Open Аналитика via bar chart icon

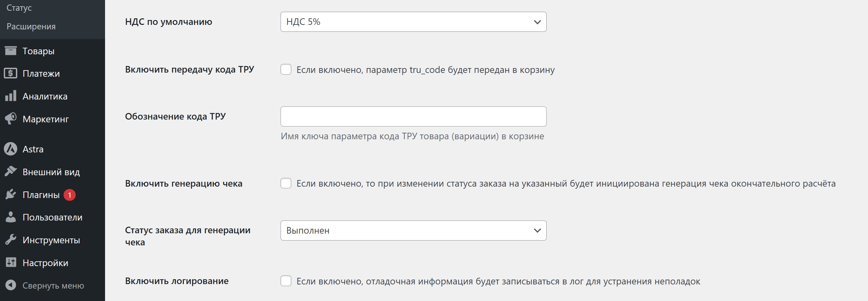pos(11,96)
